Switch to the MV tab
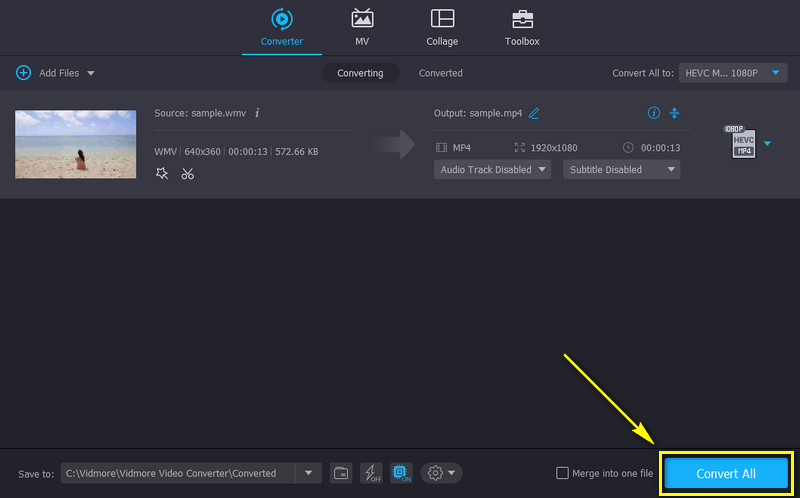This screenshot has width=800, height=498. (362, 28)
